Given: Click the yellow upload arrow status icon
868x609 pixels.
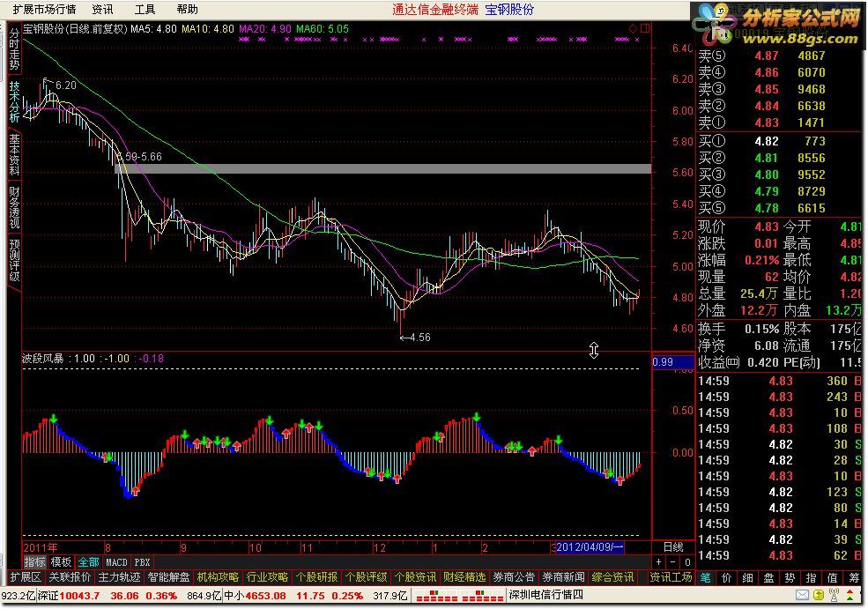Looking at the screenshot, I should click(819, 595).
